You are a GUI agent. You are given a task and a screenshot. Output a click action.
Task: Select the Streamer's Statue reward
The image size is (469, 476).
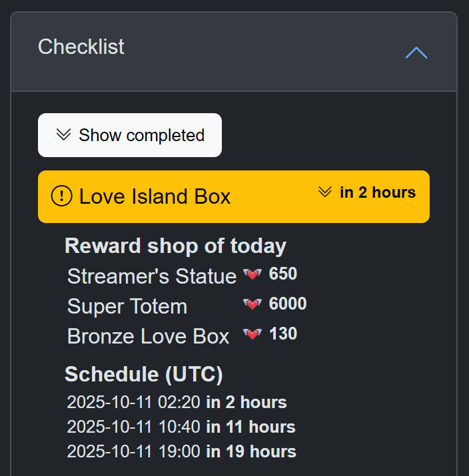point(152,276)
